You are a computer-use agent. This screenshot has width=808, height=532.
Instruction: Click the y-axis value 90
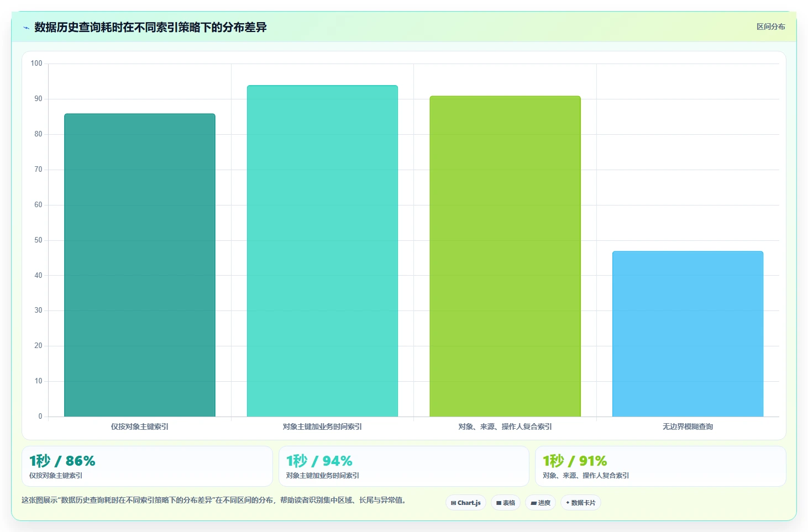pyautogui.click(x=38, y=99)
